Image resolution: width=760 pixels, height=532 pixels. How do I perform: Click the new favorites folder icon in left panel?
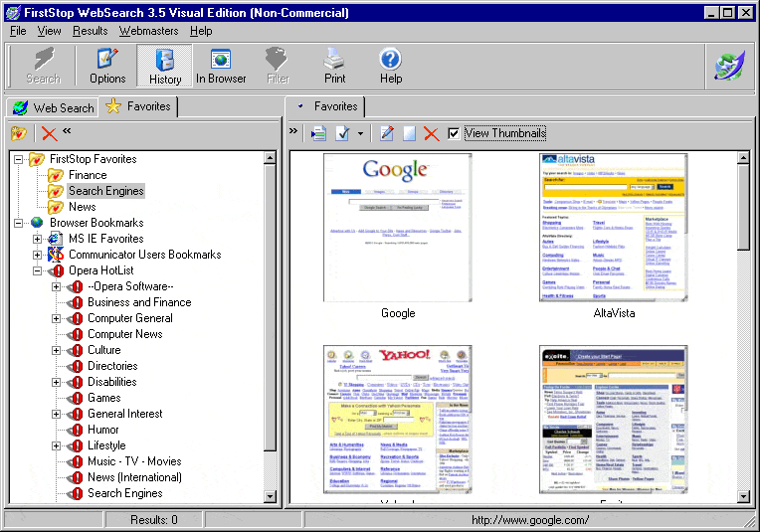[19, 133]
